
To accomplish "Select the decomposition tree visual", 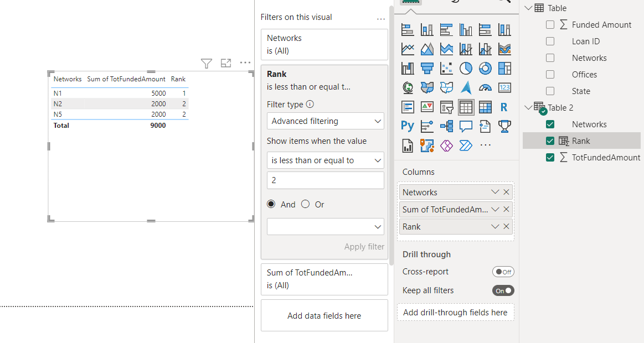I will (446, 126).
